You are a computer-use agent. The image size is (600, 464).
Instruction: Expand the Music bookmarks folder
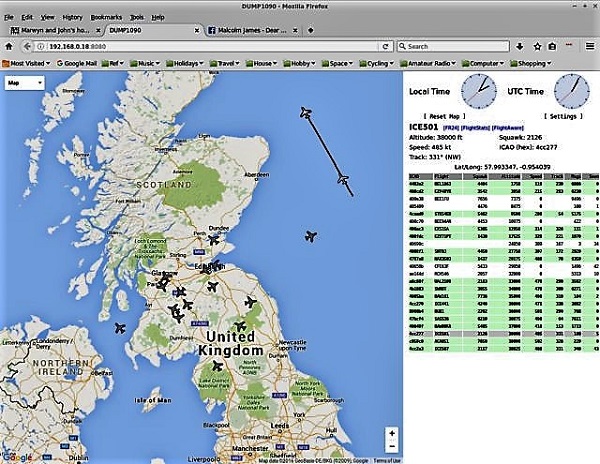pyautogui.click(x=145, y=63)
